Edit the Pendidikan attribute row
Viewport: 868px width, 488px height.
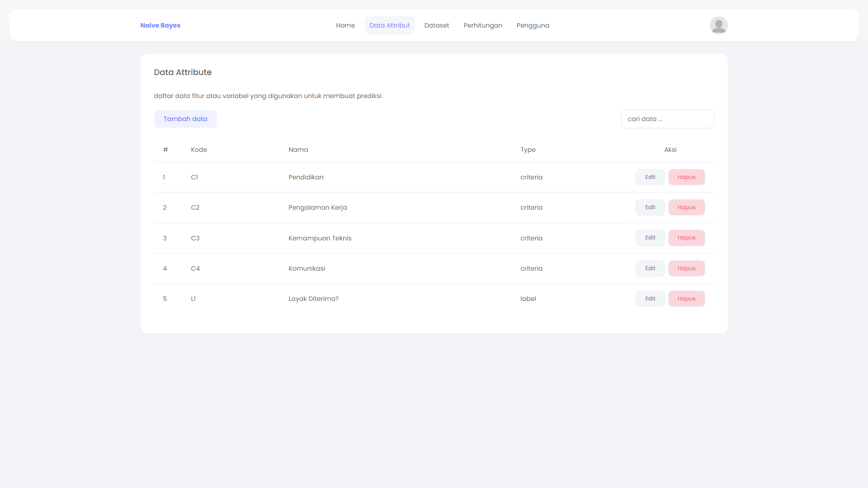(x=650, y=177)
